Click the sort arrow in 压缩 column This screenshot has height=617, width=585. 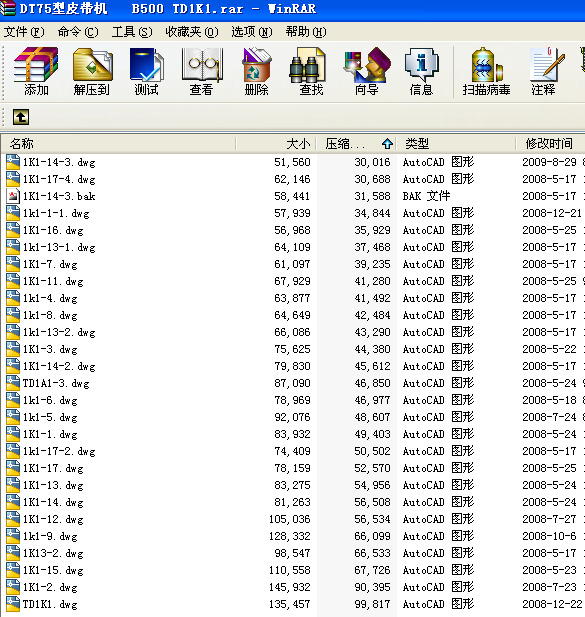click(x=388, y=144)
